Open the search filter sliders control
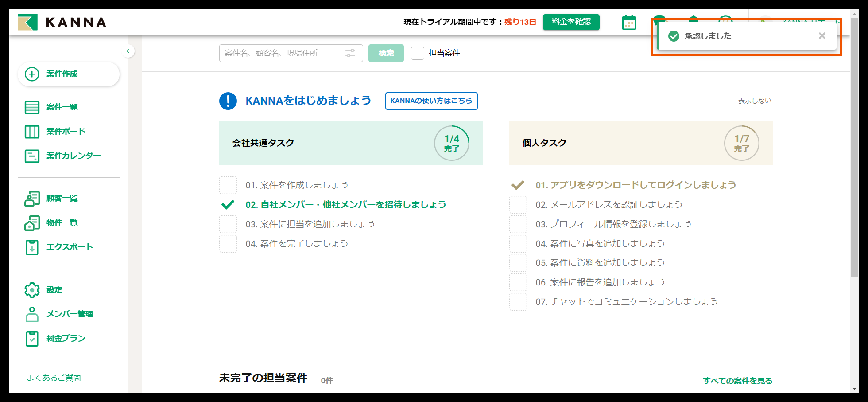The width and height of the screenshot is (868, 402). pos(350,53)
